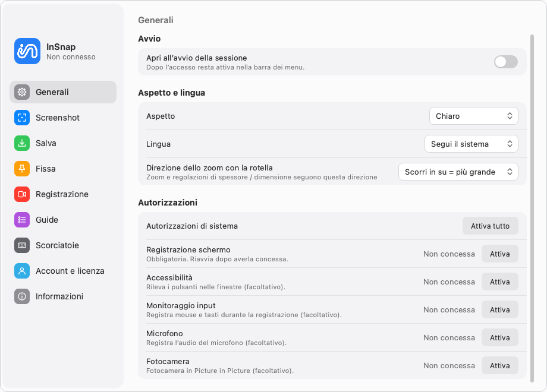This screenshot has width=547, height=392.
Task: Click the Generali gear icon in sidebar
Action: (x=22, y=92)
